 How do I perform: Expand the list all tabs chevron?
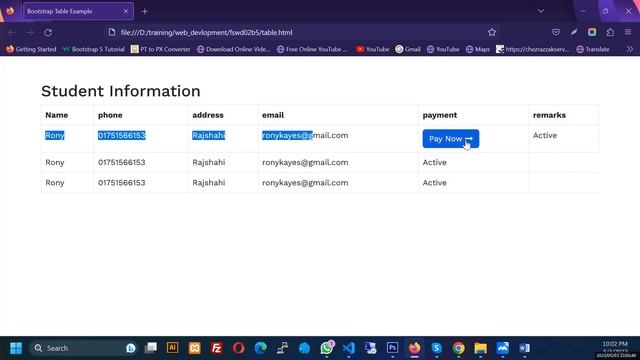(541, 11)
